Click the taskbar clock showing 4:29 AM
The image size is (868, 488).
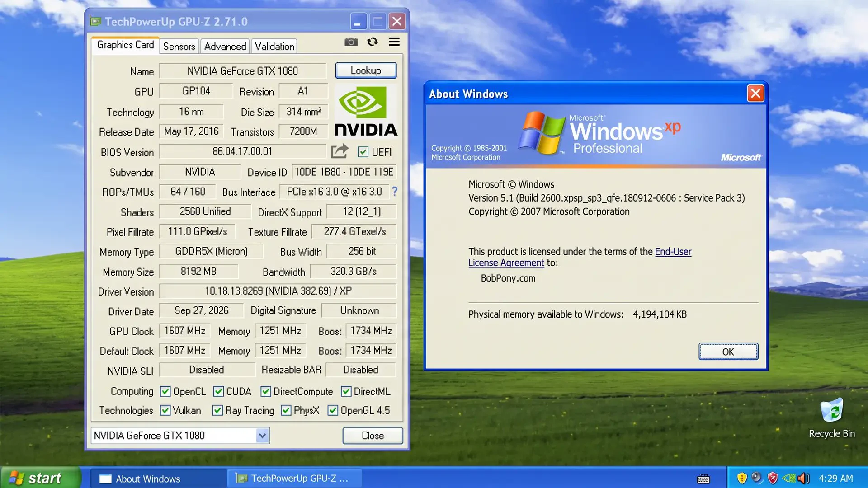pos(836,478)
